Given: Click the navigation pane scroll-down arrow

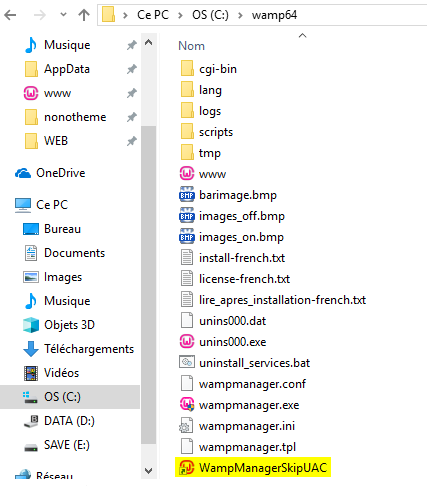Looking at the screenshot, I should (149, 471).
